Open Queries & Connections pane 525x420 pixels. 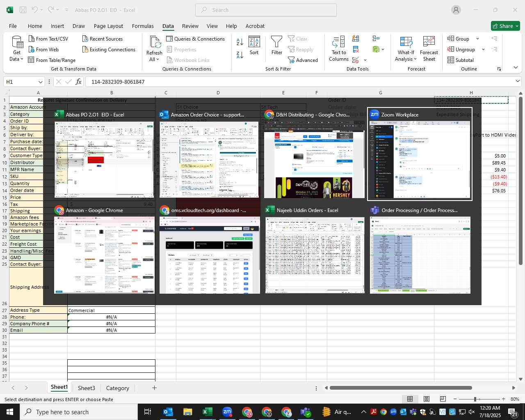195,39
